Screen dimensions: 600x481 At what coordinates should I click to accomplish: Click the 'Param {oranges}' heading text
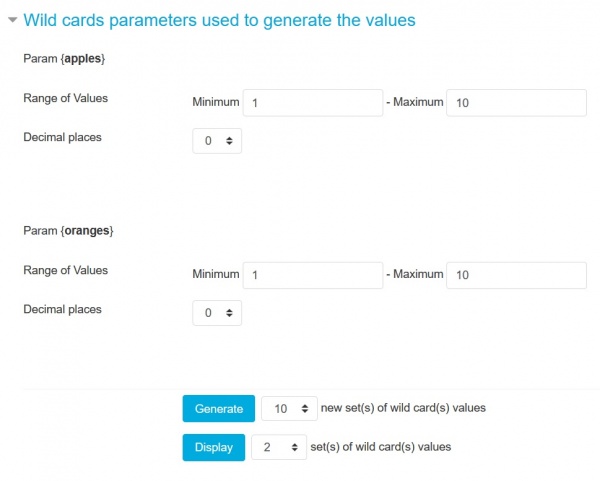point(68,231)
